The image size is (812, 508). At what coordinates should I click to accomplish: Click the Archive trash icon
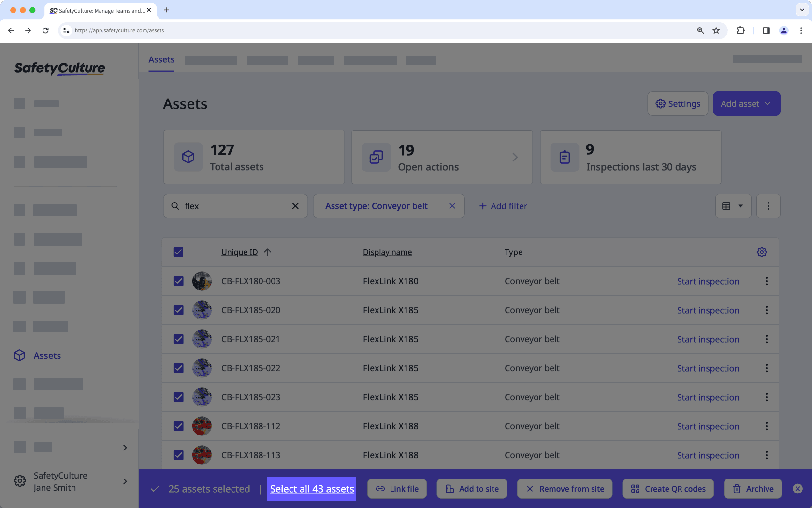tap(737, 489)
